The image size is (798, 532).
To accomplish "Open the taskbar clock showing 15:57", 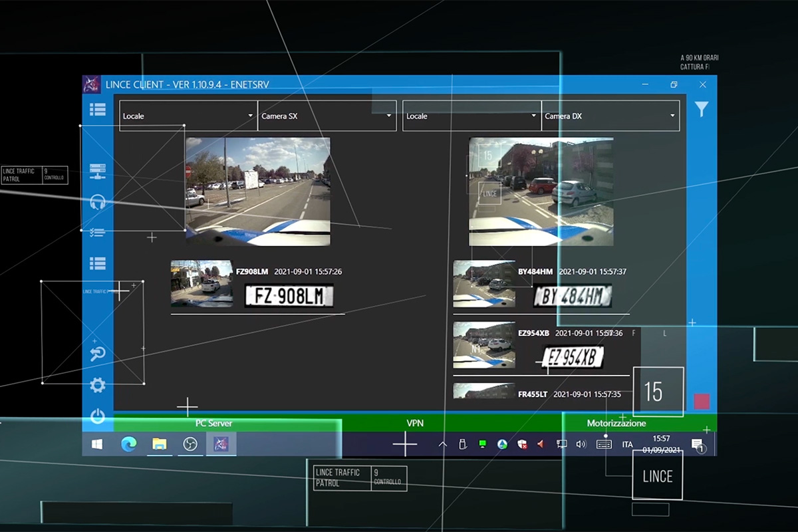I will point(661,444).
